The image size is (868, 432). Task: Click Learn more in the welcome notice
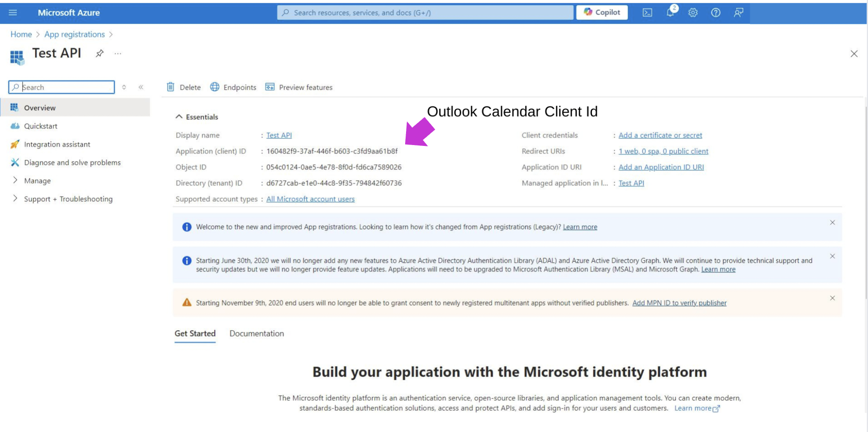click(x=580, y=227)
